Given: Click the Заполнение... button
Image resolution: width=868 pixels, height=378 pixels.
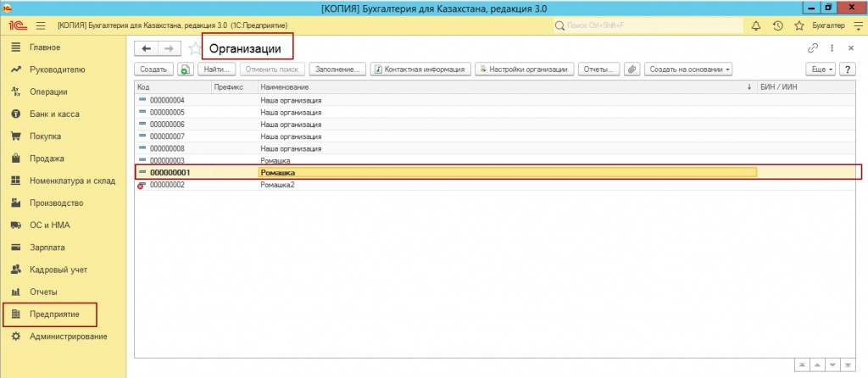Looking at the screenshot, I should [x=337, y=69].
